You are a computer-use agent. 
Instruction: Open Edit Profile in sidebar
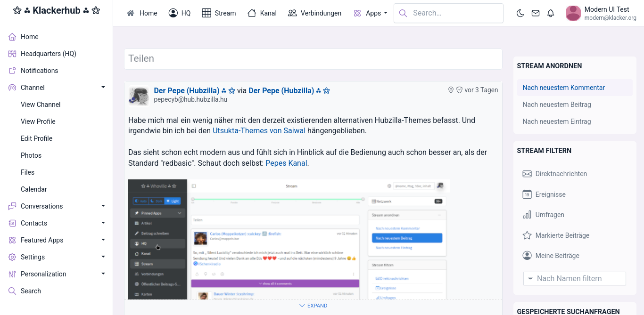(x=36, y=138)
